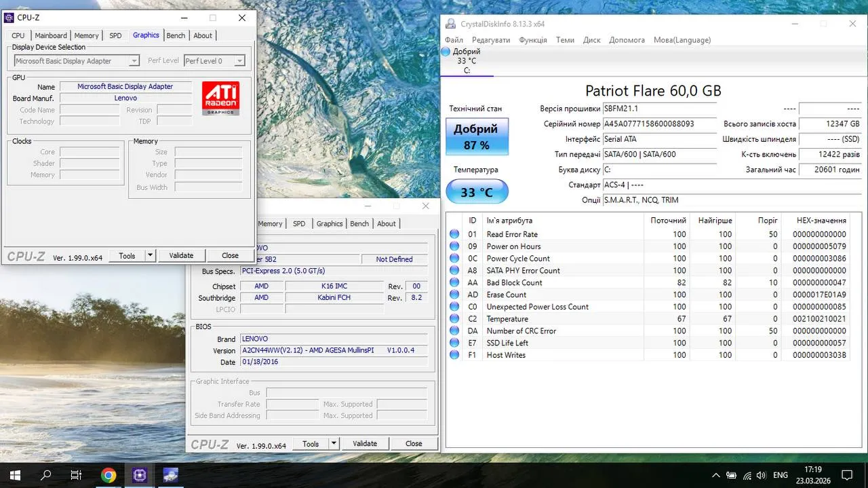Open the network tray icon

coord(747,475)
